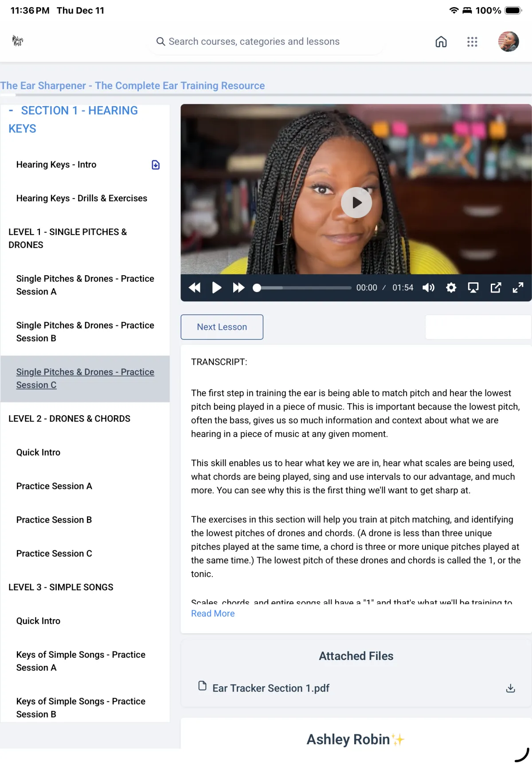
Task: Download Ear Tracker Section 1.pdf
Action: 511,688
